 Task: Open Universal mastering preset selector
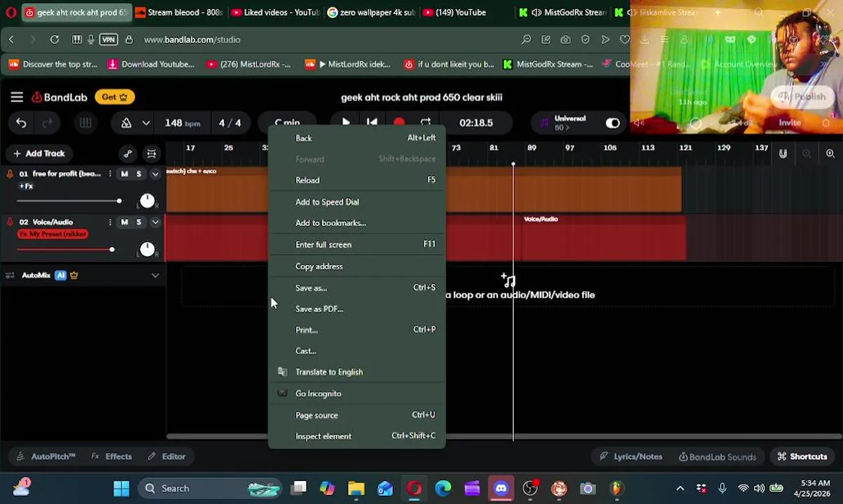click(x=569, y=123)
